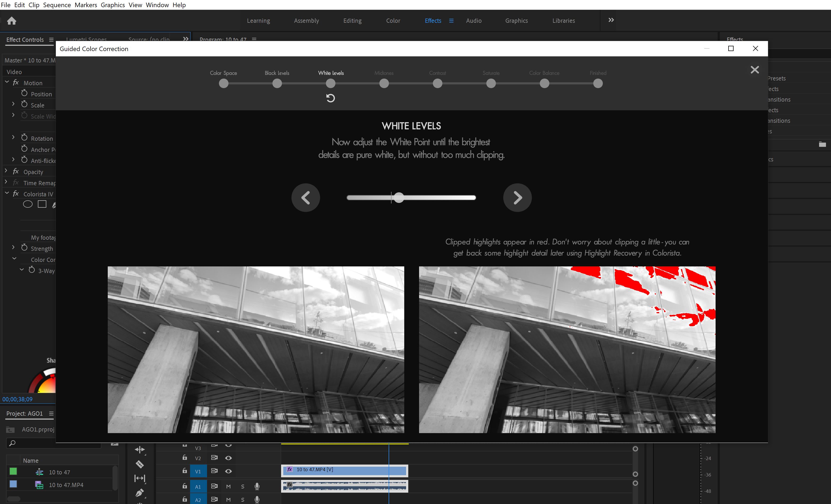Viewport: 831px width, 504px height.
Task: Select the ellipse mask icon under Colorista IV
Action: [28, 204]
